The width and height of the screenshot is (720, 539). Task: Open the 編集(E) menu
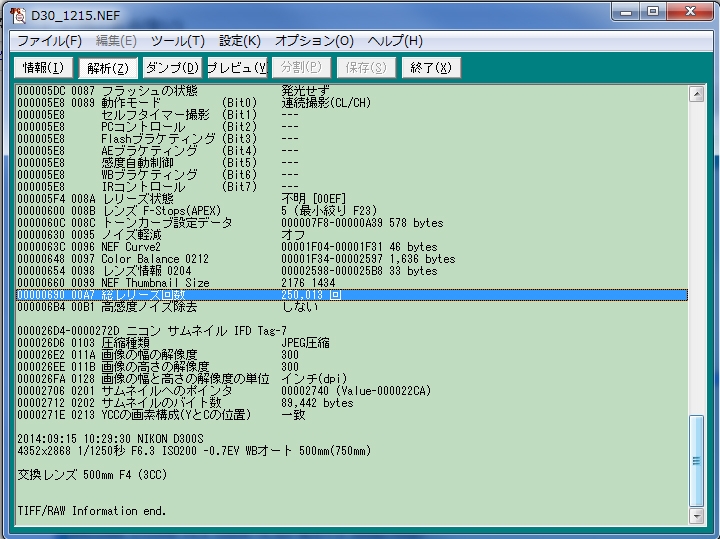(x=116, y=41)
